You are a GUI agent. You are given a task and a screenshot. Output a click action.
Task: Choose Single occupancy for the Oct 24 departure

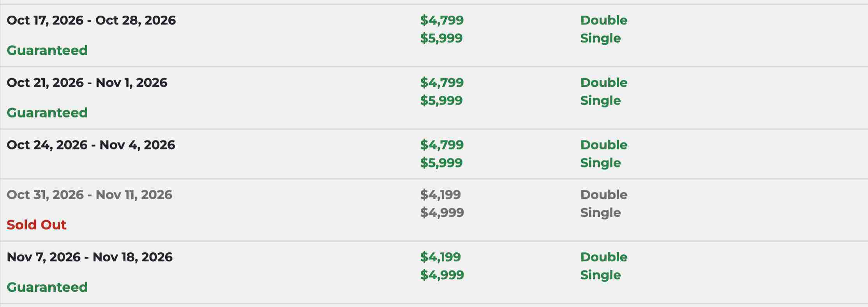(600, 163)
